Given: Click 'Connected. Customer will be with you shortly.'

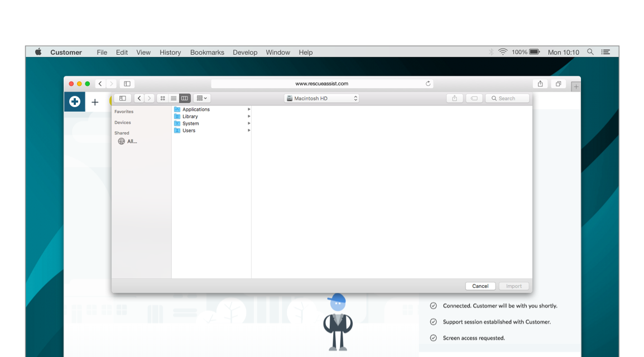Looking at the screenshot, I should pyautogui.click(x=500, y=306).
